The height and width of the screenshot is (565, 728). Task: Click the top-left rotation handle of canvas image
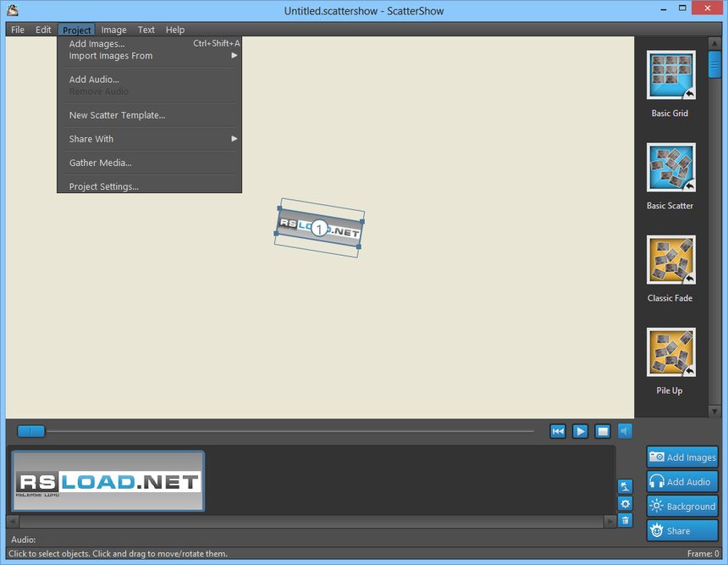click(279, 208)
